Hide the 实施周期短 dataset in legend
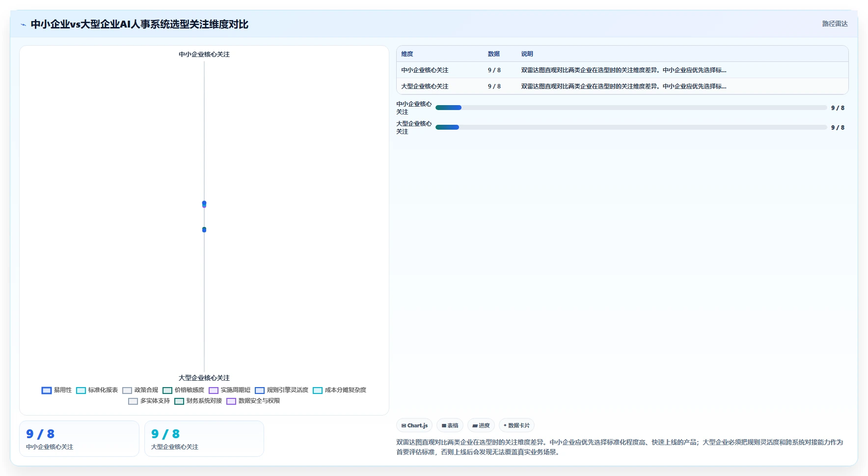This screenshot has width=868, height=476. pyautogui.click(x=229, y=390)
